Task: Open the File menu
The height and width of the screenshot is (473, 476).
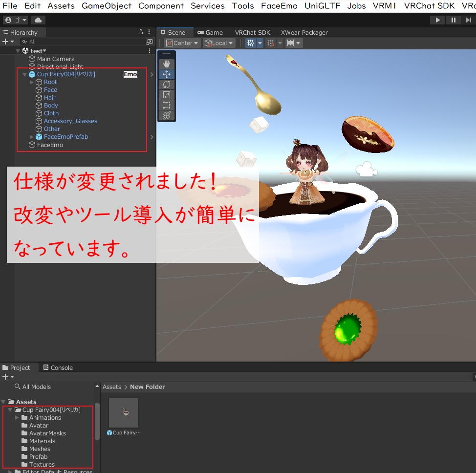Action: [10, 6]
